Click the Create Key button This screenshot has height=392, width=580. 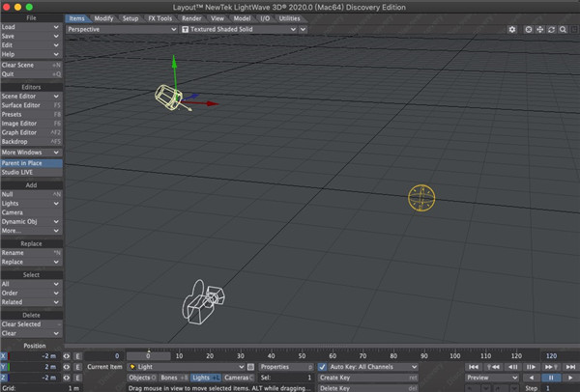(x=368, y=378)
